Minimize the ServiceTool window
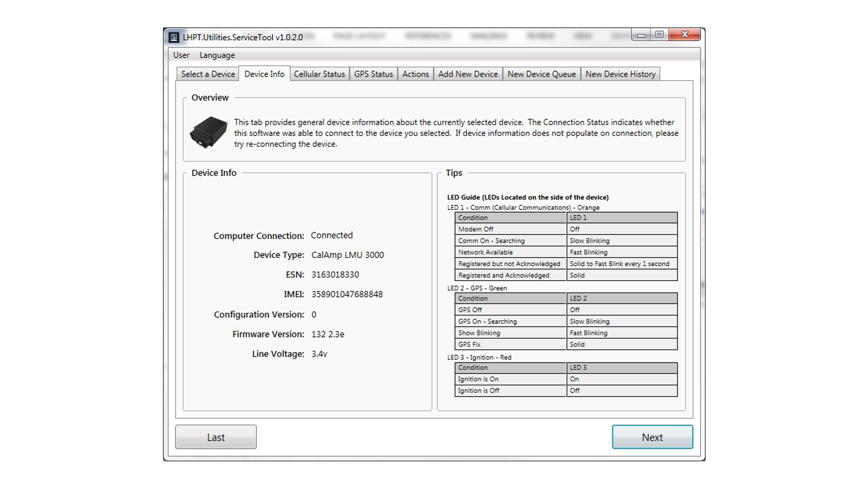Image resolution: width=868 pixels, height=488 pixels. point(641,35)
